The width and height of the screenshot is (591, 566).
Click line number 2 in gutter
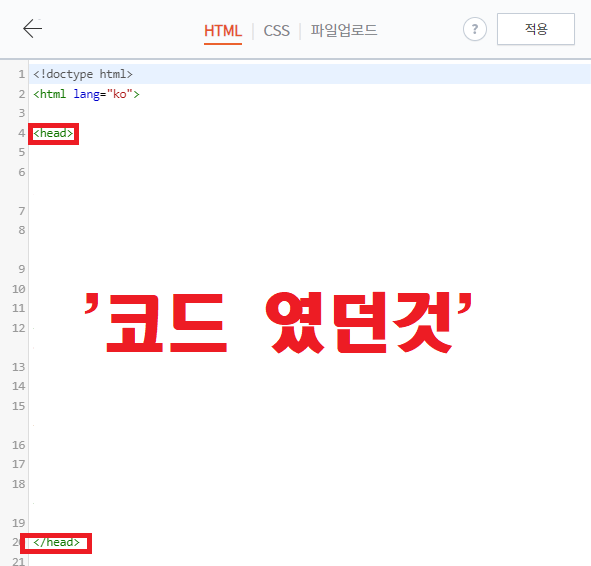[21, 94]
